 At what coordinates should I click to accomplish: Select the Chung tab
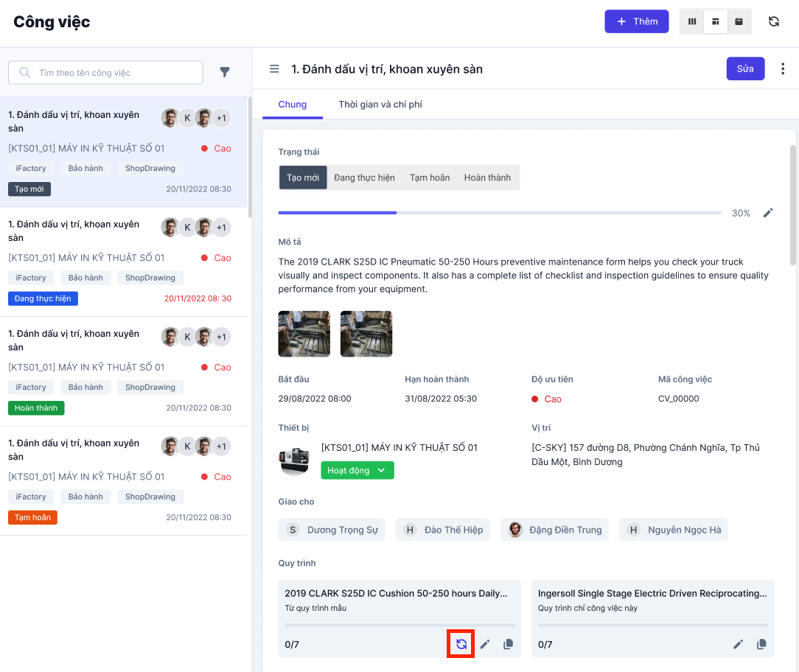pyautogui.click(x=293, y=105)
